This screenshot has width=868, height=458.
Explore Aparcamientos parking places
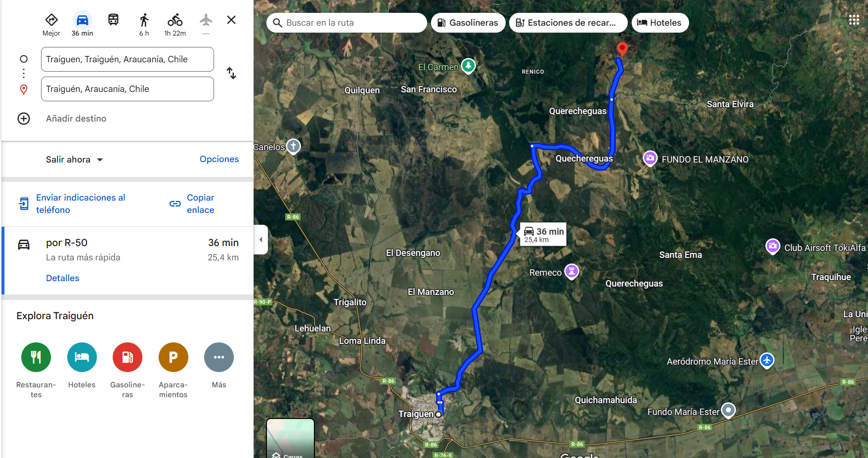pyautogui.click(x=174, y=357)
